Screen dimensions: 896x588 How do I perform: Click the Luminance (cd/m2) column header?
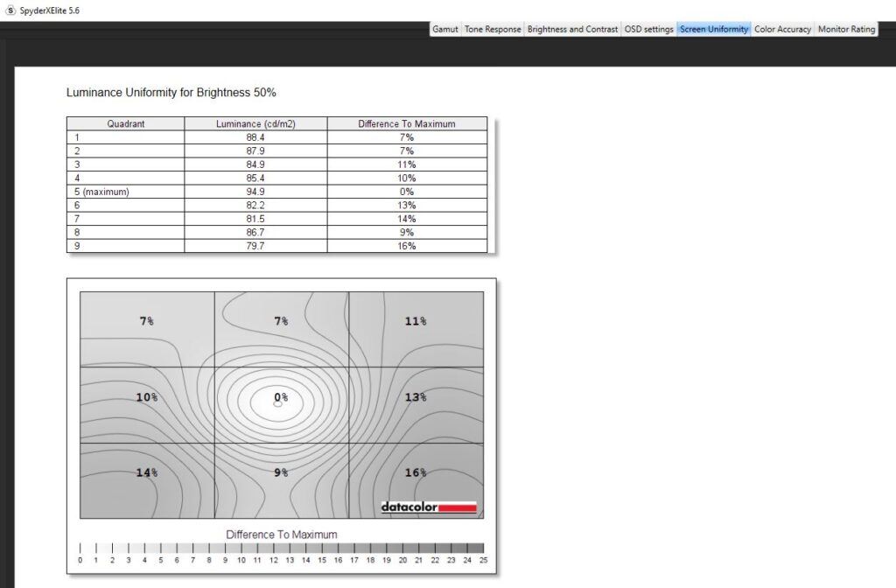click(255, 124)
